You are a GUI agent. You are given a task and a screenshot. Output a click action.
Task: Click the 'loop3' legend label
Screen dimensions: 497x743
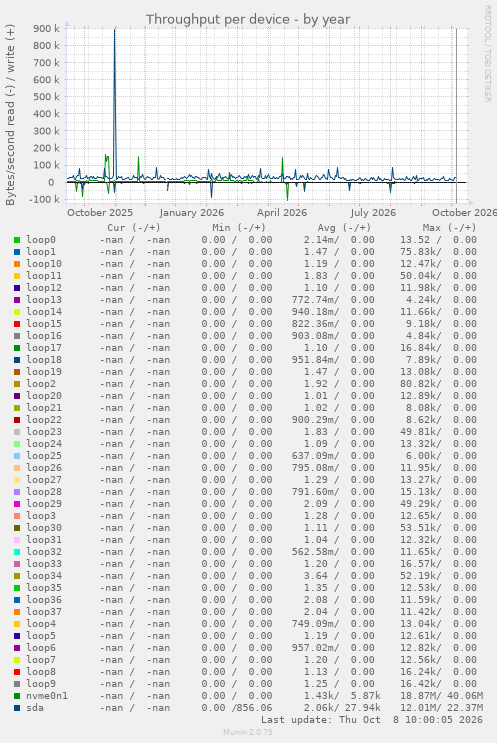(x=41, y=516)
